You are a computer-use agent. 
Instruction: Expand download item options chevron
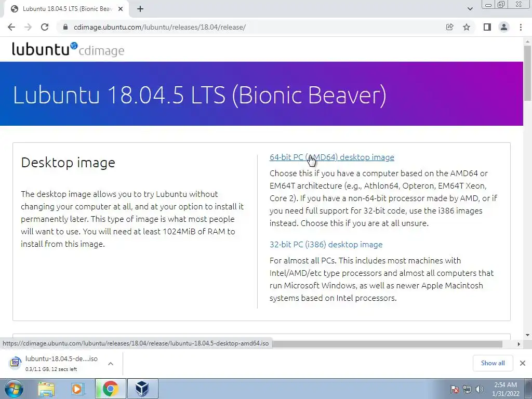pos(111,363)
